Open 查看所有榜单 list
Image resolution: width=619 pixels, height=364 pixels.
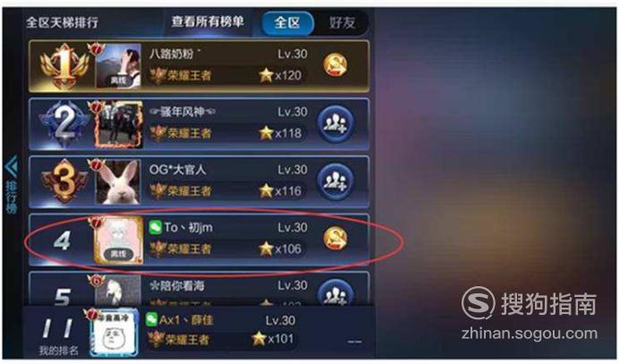coord(208,21)
